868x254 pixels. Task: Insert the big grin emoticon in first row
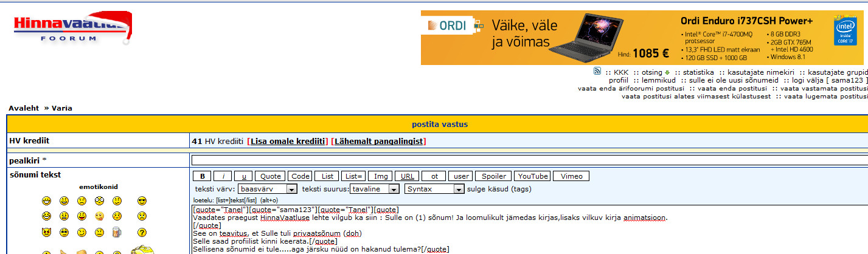[x=46, y=201]
